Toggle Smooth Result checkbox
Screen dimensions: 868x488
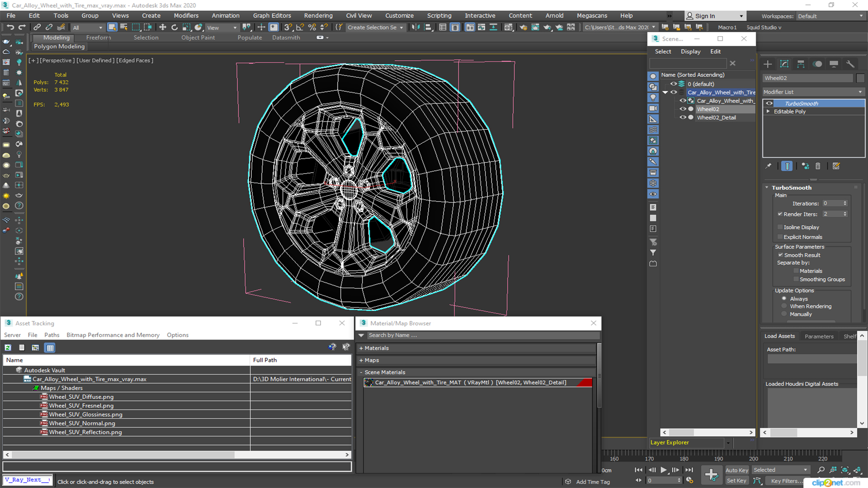780,255
